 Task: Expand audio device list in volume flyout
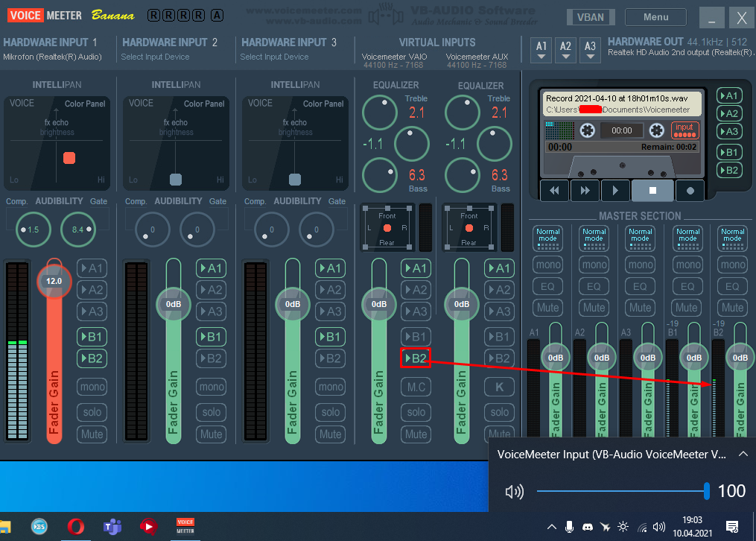(x=743, y=454)
